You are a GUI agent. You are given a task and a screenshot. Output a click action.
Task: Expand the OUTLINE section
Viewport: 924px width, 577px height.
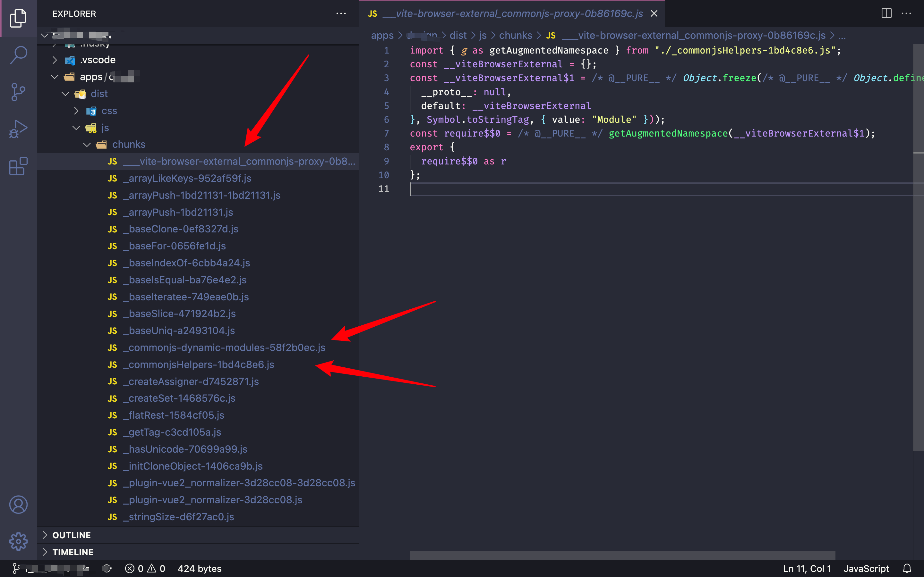pyautogui.click(x=72, y=535)
